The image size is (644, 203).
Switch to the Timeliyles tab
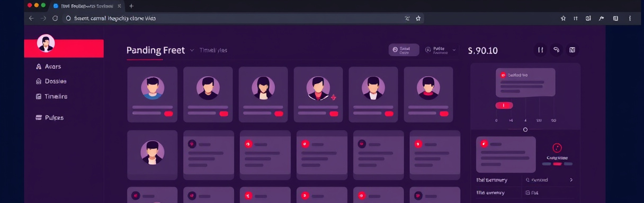click(213, 50)
